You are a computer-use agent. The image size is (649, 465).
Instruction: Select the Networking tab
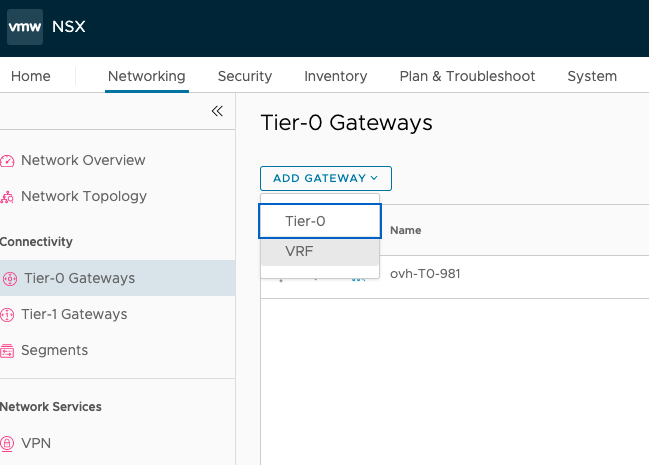coord(146,76)
